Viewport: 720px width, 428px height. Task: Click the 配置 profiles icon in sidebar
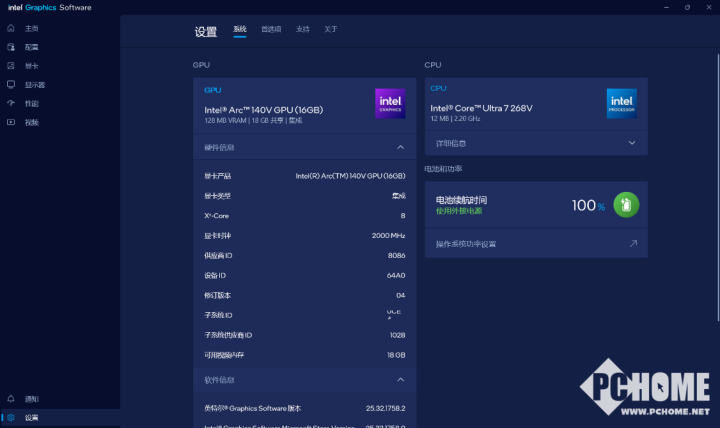(11, 47)
